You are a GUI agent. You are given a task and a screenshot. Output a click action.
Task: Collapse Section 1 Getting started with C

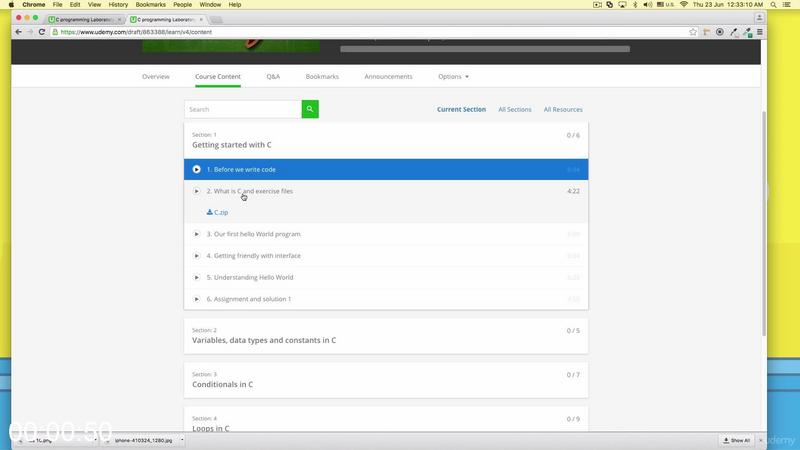(x=386, y=140)
